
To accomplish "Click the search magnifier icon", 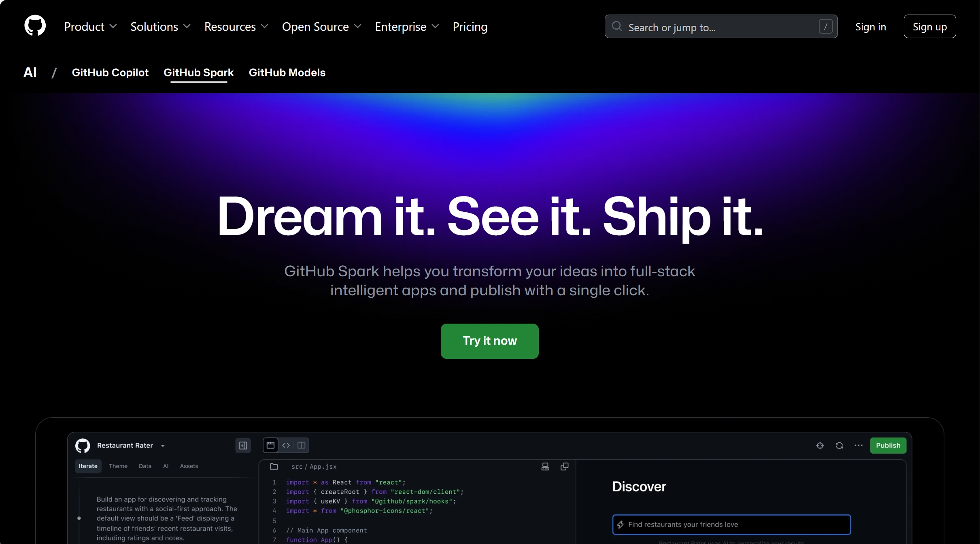I will coord(617,26).
